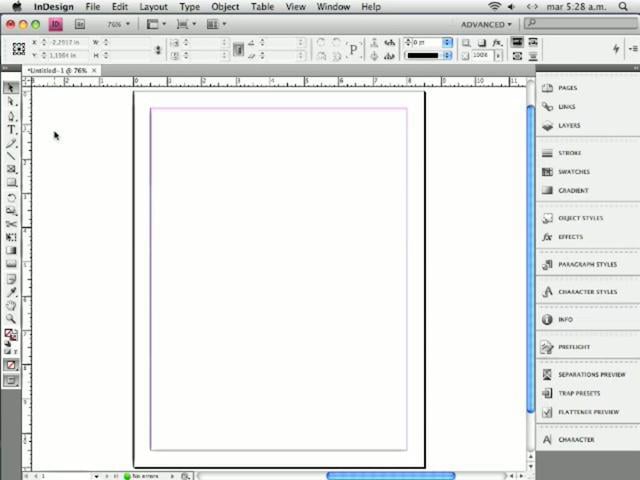Select the Note tool
The height and width of the screenshot is (480, 640).
click(x=11, y=279)
